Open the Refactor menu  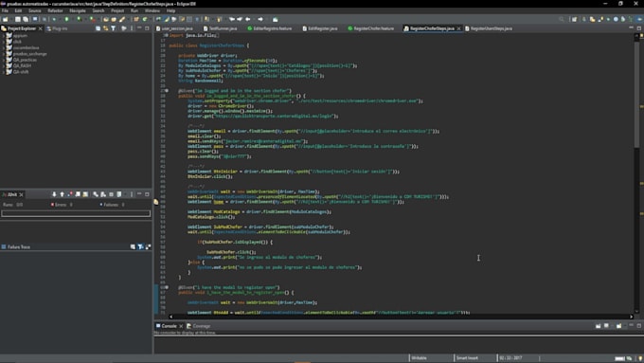pos(55,10)
